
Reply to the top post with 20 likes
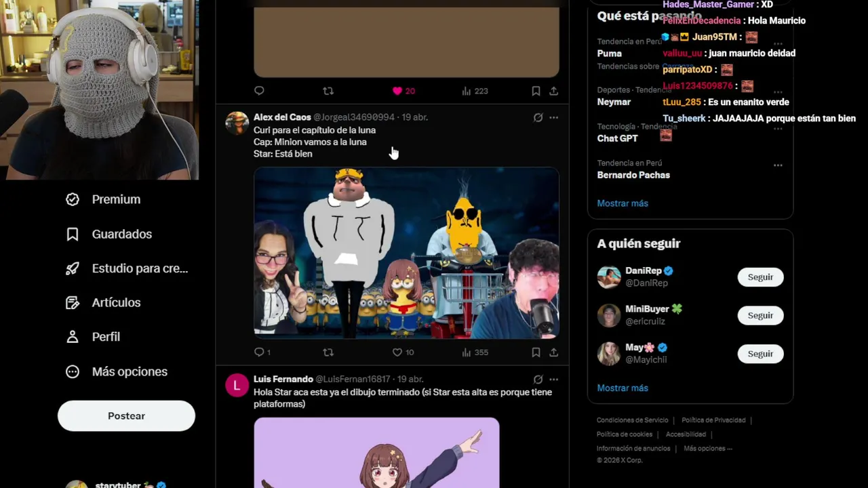point(259,91)
